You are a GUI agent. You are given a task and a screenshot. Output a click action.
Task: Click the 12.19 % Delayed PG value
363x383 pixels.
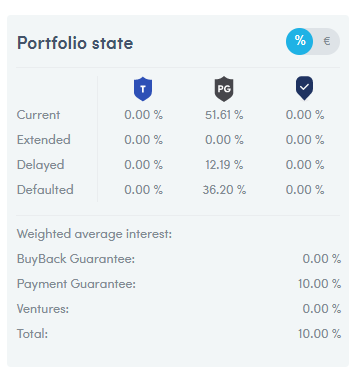coord(224,165)
